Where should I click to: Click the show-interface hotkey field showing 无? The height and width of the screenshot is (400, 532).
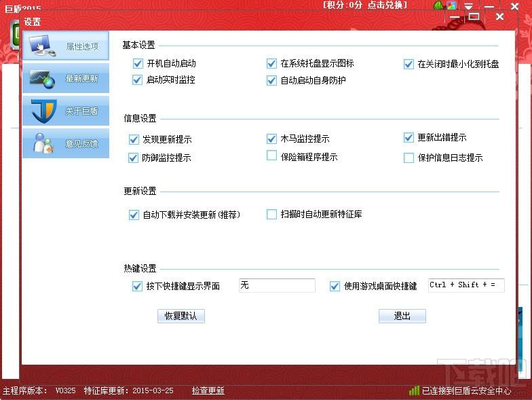(277, 285)
